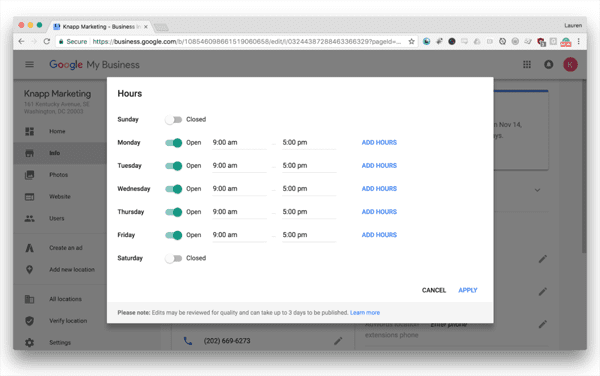Open the hamburger main menu

tap(29, 64)
